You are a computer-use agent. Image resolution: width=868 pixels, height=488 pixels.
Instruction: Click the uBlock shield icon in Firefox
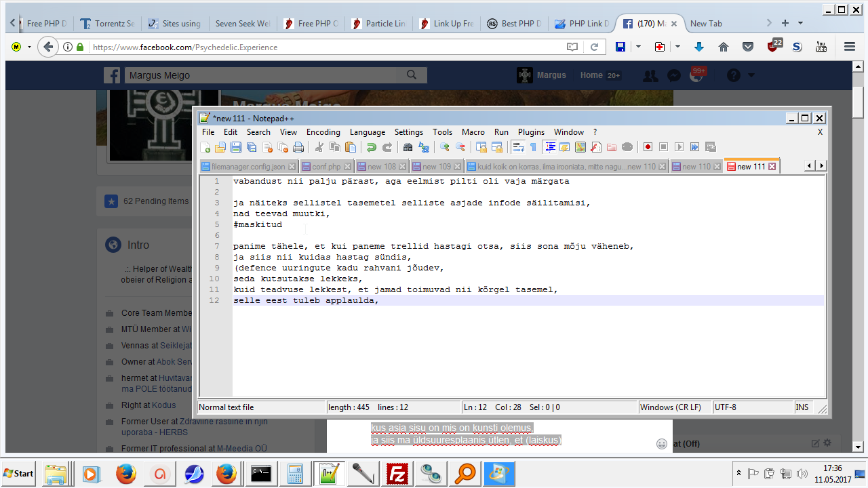click(773, 47)
